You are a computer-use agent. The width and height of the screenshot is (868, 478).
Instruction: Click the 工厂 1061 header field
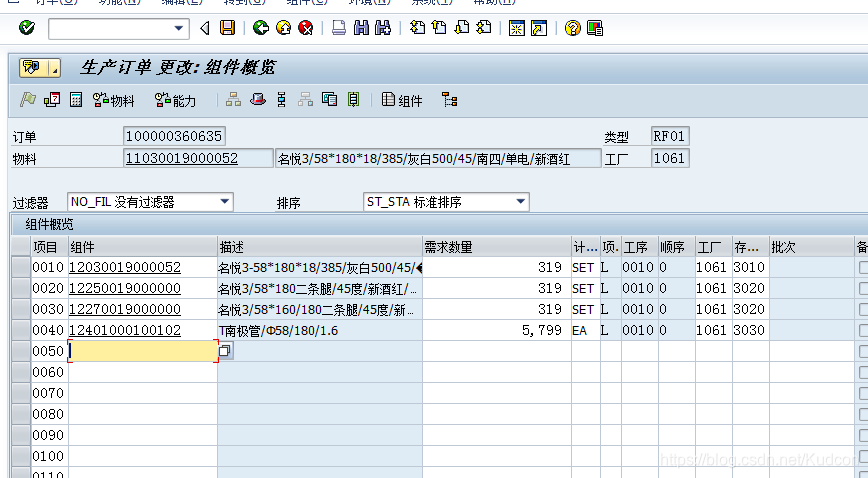click(670, 158)
